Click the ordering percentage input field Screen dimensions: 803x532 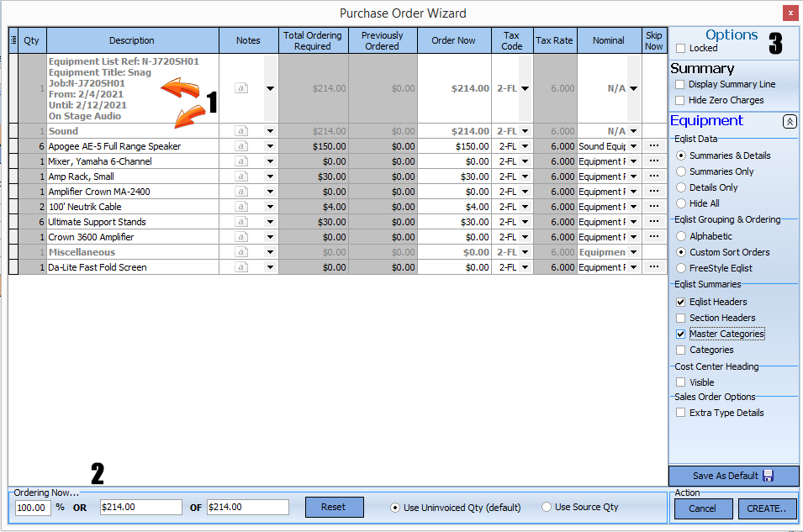click(33, 508)
